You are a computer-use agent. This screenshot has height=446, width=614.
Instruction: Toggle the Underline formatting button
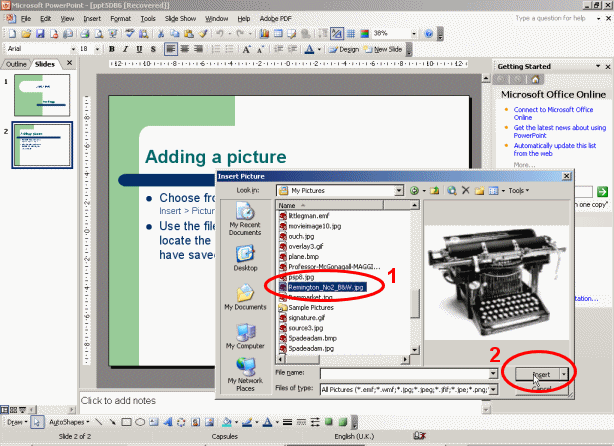tap(139, 49)
